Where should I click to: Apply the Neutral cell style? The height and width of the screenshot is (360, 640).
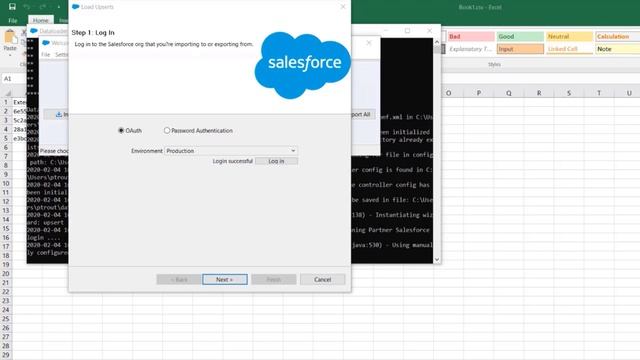click(x=569, y=37)
